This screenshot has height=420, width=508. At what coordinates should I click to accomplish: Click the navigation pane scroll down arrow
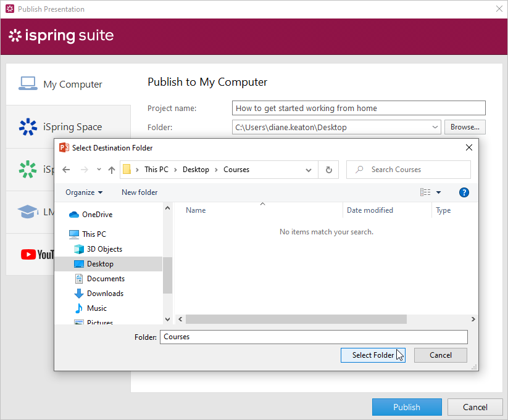point(167,319)
